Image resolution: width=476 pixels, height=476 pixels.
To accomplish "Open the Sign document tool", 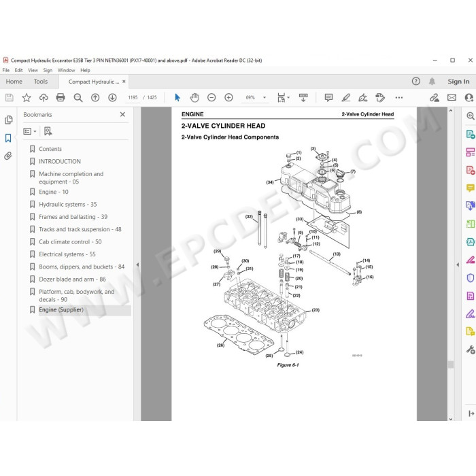I will point(362,97).
